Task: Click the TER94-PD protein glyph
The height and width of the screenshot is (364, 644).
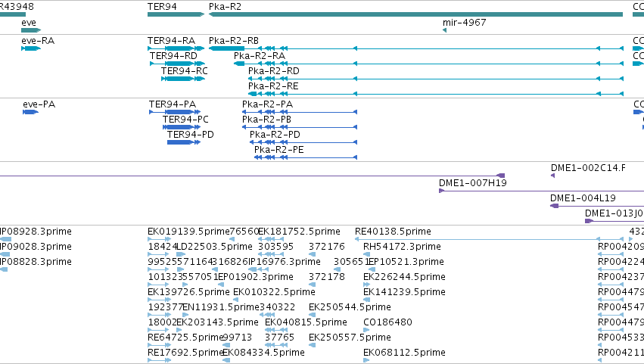Action: 184,142
